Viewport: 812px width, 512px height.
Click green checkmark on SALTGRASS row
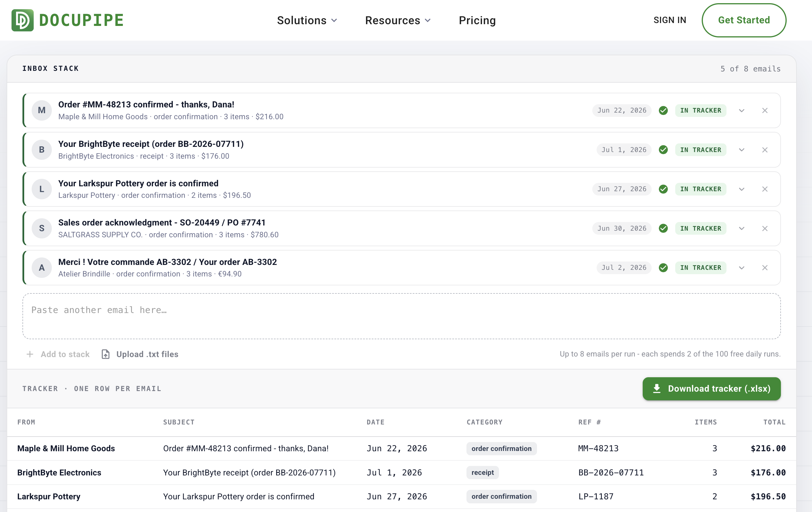tap(663, 228)
